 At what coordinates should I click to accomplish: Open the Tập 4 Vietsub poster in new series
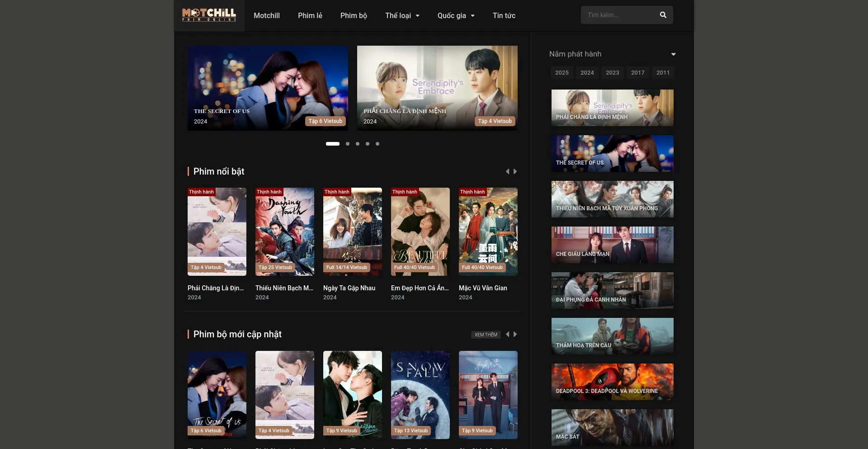click(x=285, y=395)
